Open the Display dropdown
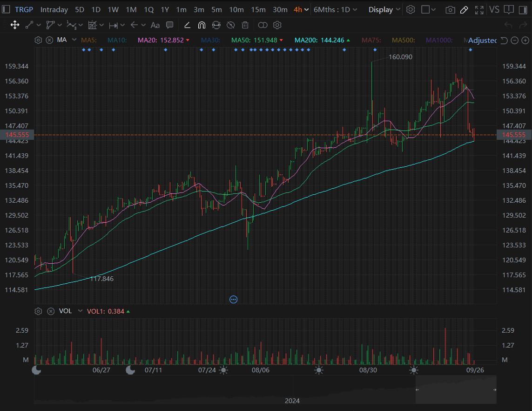This screenshot has width=532, height=411. coord(384,9)
